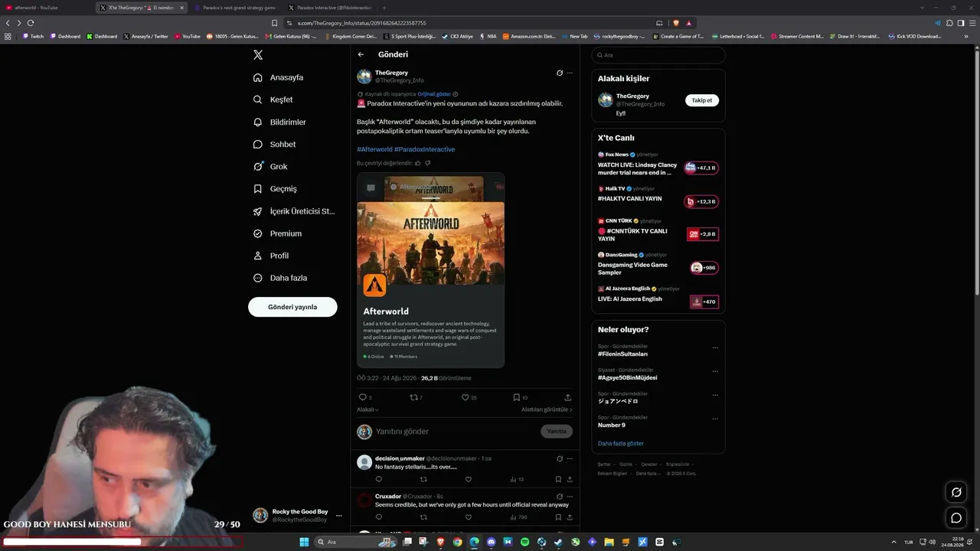Open Sohbet messages
980x551 pixels.
click(274, 144)
